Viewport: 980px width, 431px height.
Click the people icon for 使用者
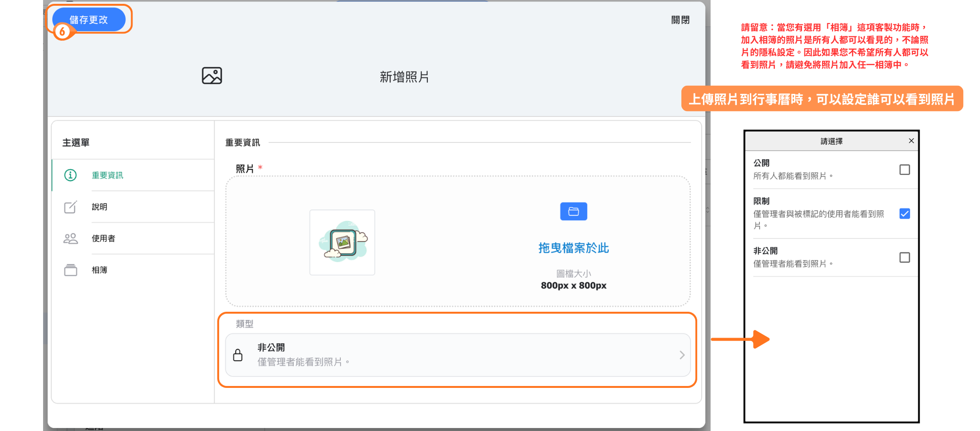pyautogui.click(x=70, y=238)
